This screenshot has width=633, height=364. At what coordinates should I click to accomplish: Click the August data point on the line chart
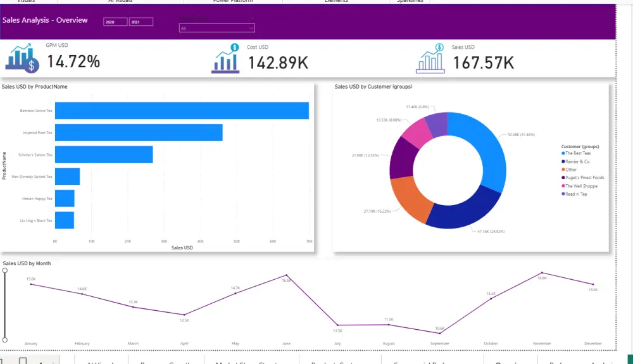point(389,325)
